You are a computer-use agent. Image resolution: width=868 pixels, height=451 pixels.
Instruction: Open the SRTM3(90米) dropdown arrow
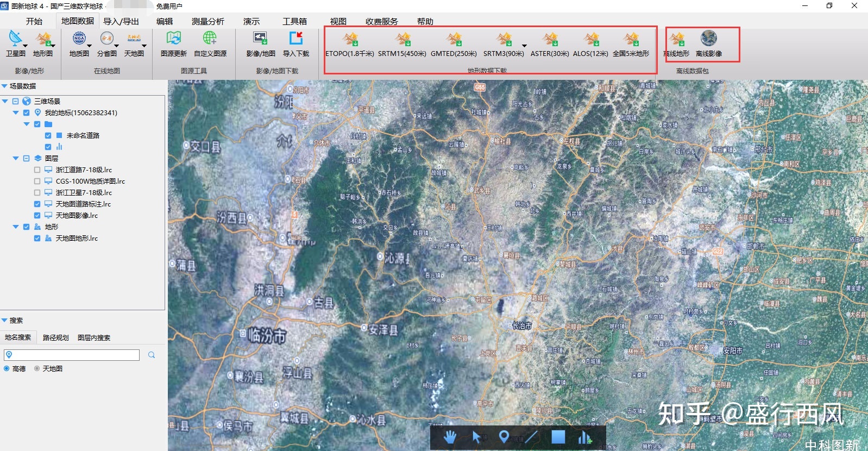[524, 46]
